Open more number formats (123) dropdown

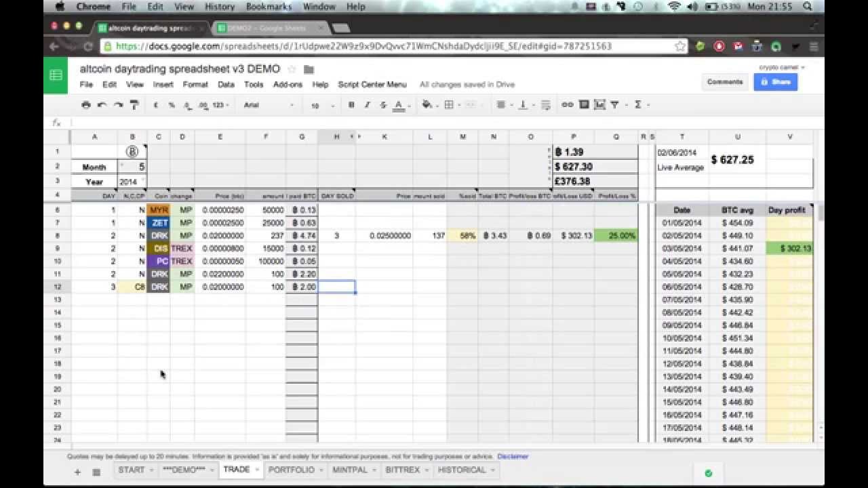(220, 105)
